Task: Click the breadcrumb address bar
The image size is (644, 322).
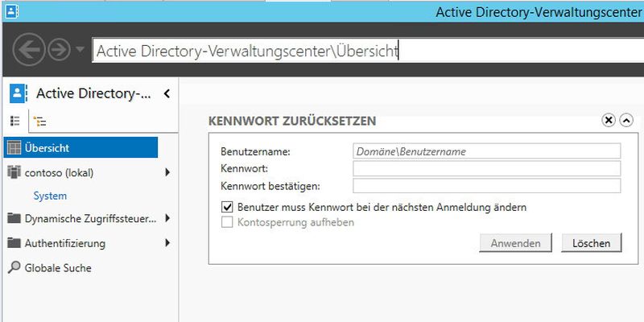Action: pos(368,51)
